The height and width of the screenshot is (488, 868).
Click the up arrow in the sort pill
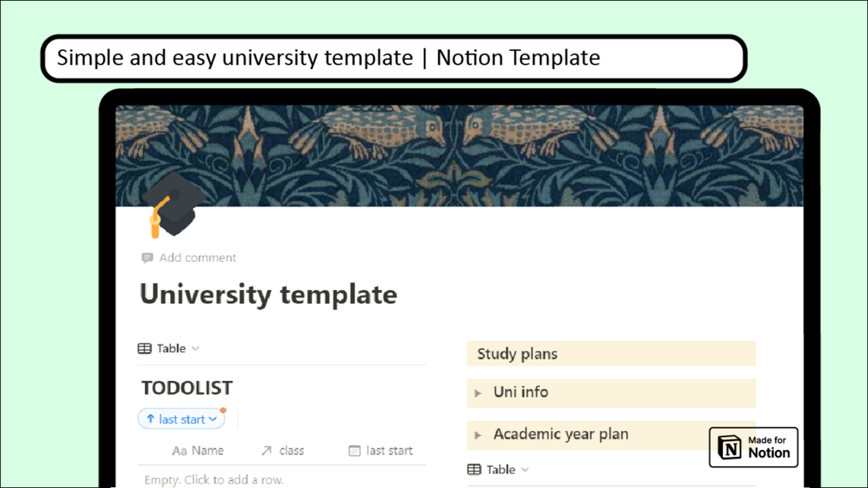point(150,419)
